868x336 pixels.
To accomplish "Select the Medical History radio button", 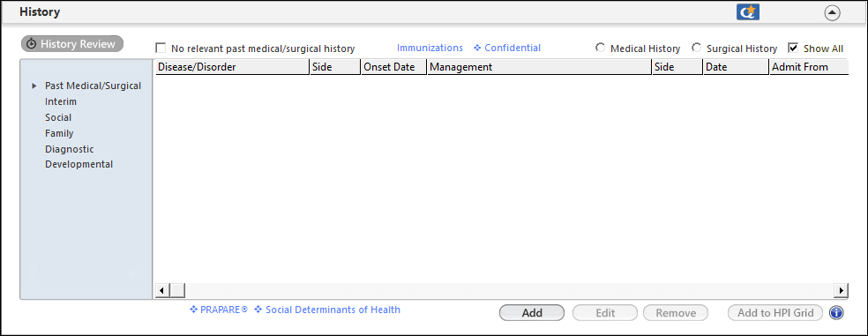I will coord(600,48).
